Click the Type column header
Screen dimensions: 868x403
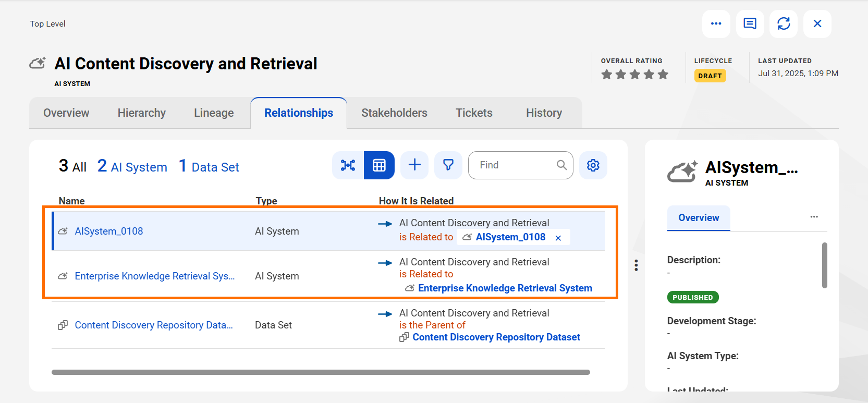coord(266,201)
